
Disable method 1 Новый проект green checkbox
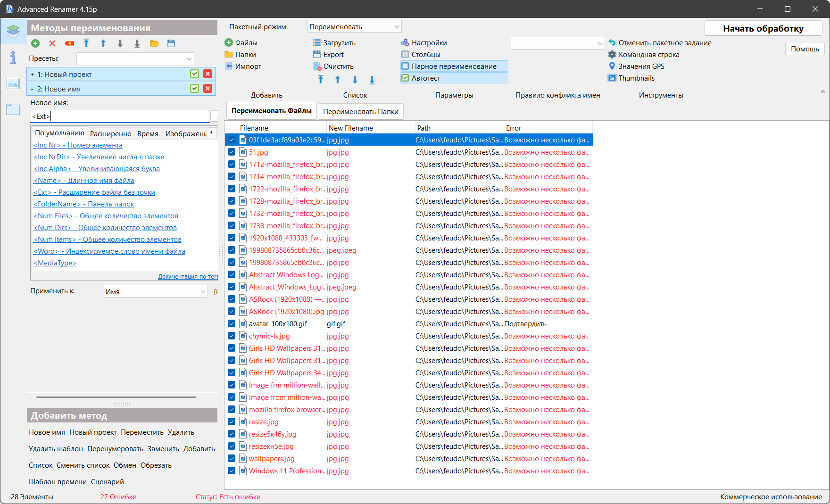click(194, 74)
